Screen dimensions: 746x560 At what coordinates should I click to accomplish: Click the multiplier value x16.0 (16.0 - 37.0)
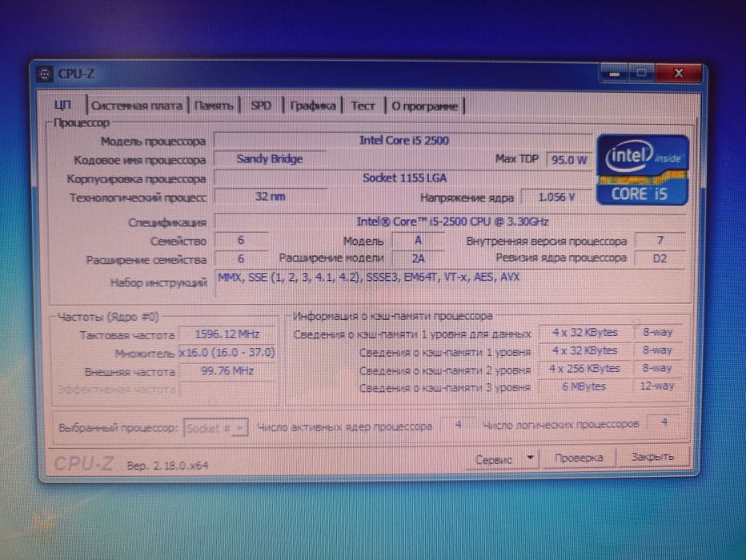227,353
